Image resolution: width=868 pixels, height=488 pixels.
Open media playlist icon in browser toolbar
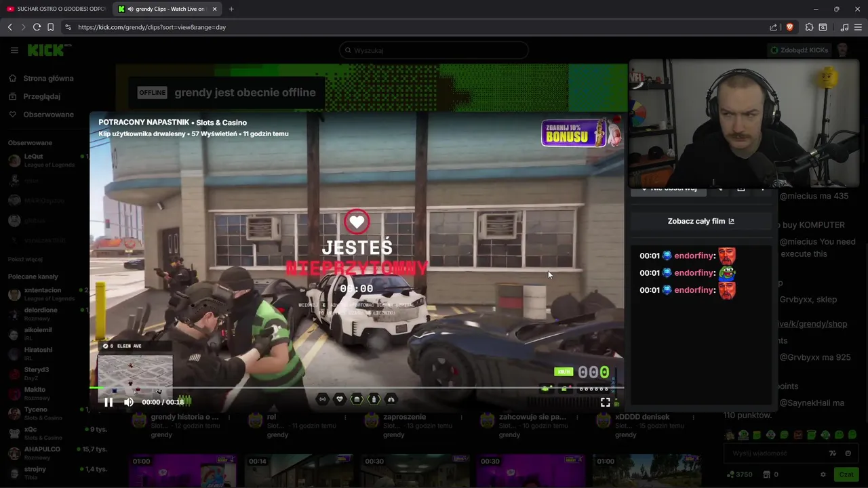pos(844,27)
